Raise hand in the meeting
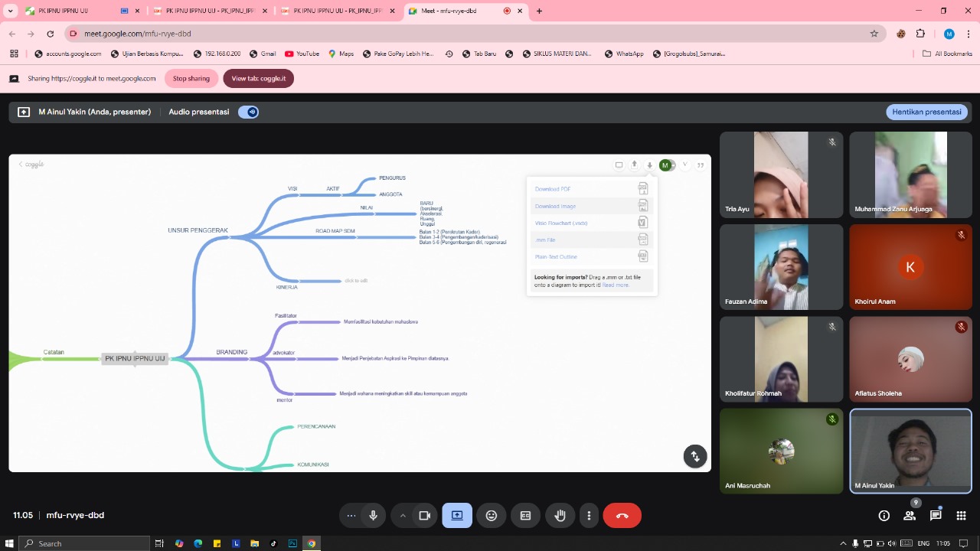Viewport: 980px width, 551px height. pyautogui.click(x=560, y=516)
